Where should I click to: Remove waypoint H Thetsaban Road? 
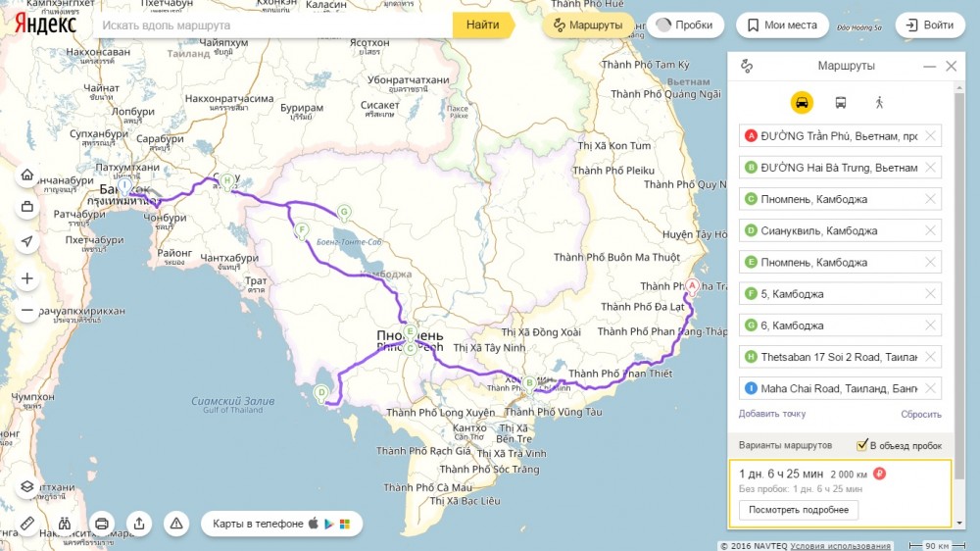point(931,357)
